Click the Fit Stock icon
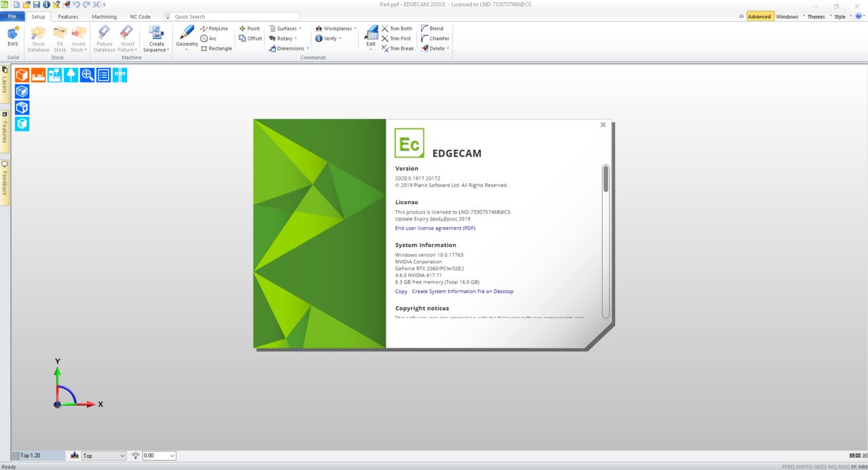The width and height of the screenshot is (868, 470). point(60,39)
